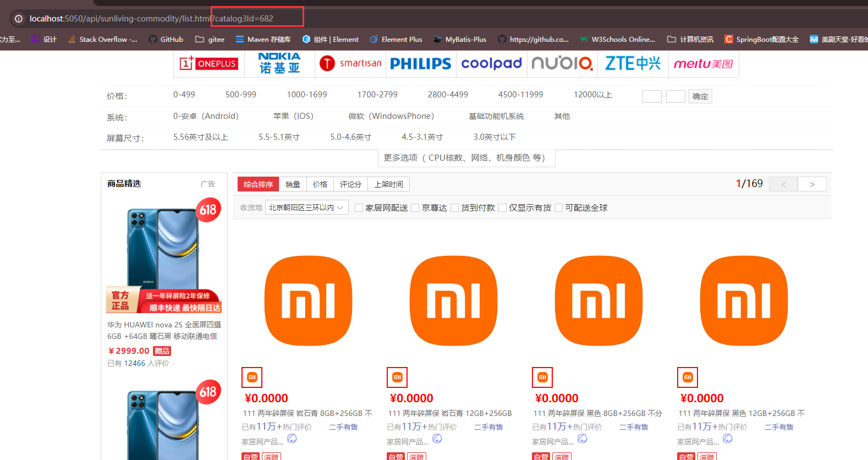Sort products by 评论分
868x460 pixels.
pyautogui.click(x=350, y=184)
